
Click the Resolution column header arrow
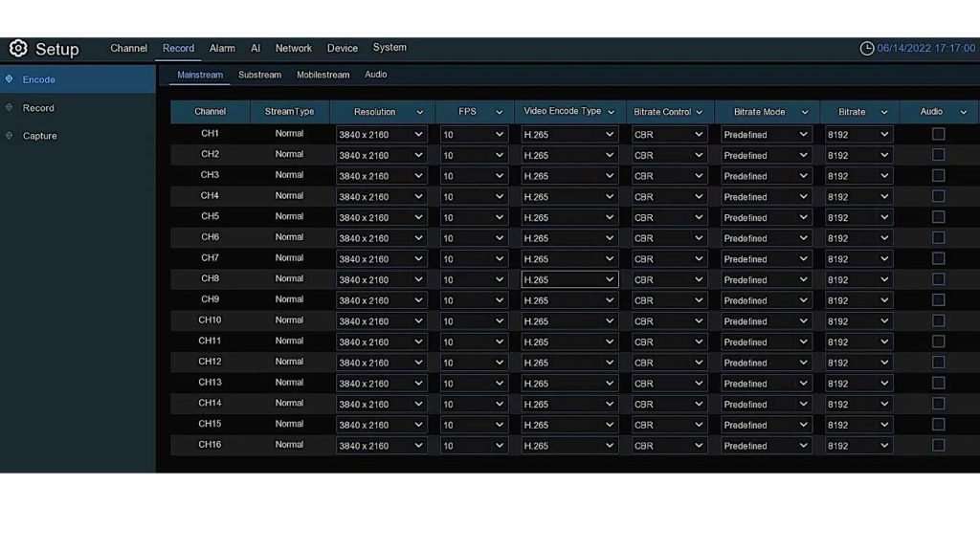[419, 113]
